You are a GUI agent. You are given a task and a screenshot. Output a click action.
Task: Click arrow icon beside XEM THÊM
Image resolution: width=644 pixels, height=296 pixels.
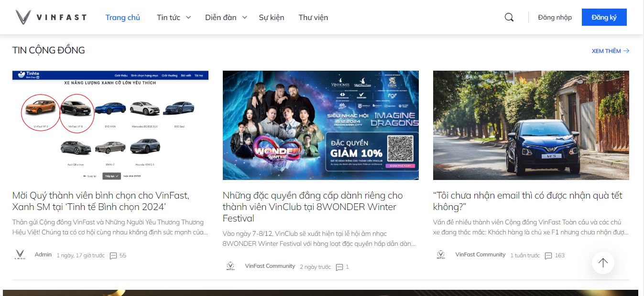pos(626,51)
